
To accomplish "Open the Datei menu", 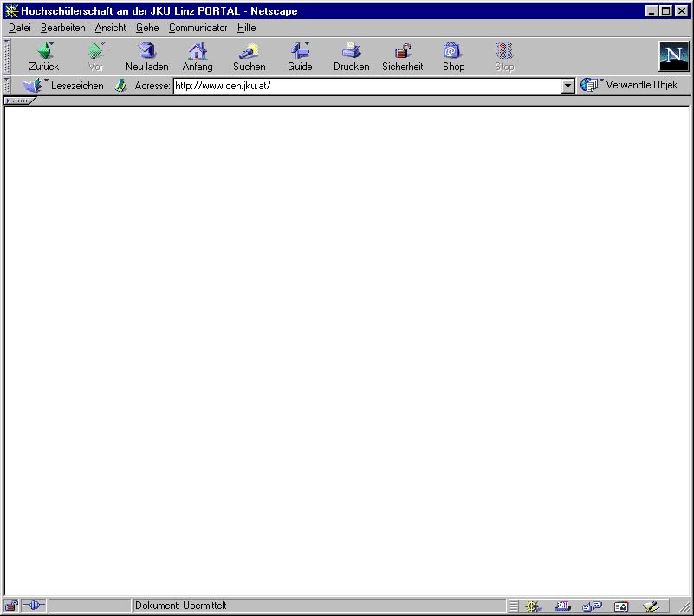I will [20, 28].
